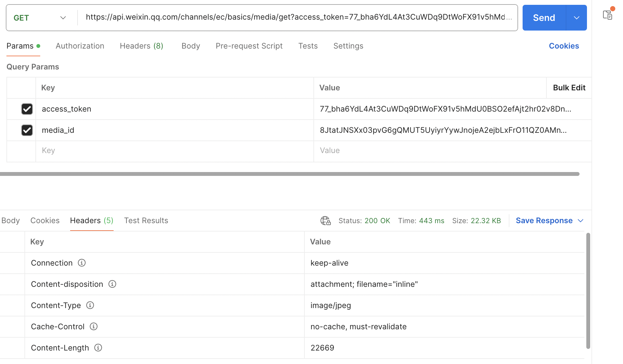Open the response Test Results tab
Viewport: 623px width, 364px height.
pos(146,221)
